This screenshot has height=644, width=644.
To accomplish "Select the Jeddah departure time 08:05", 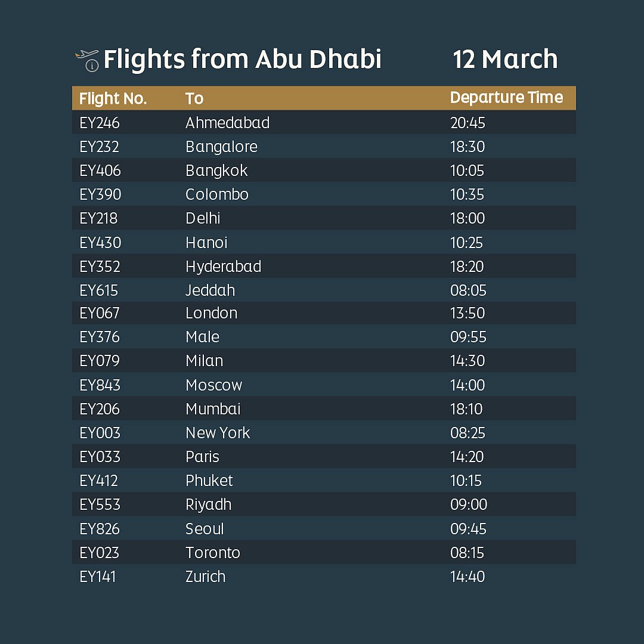I will coord(468,290).
